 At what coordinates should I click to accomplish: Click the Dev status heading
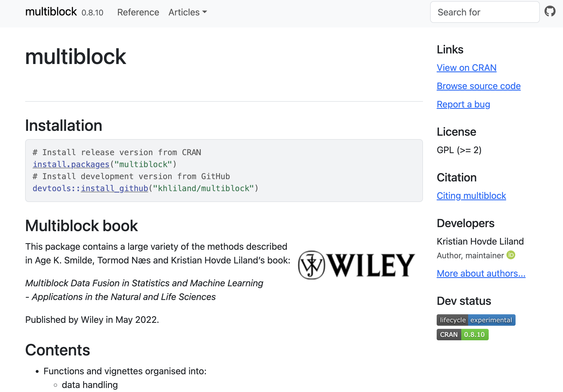point(464,301)
